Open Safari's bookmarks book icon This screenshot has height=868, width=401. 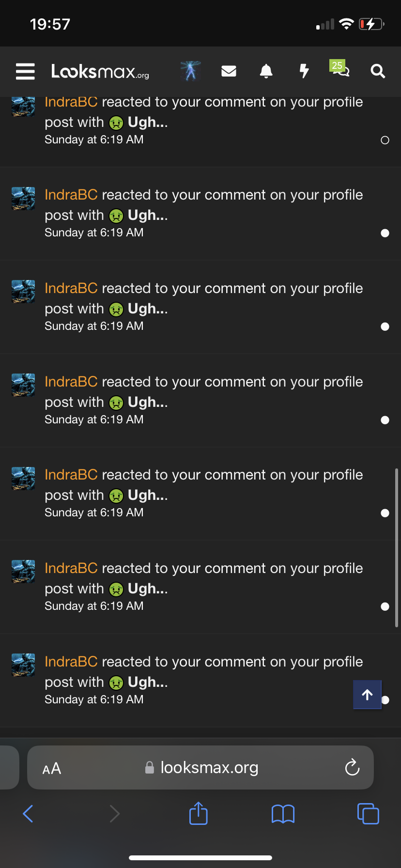(283, 814)
